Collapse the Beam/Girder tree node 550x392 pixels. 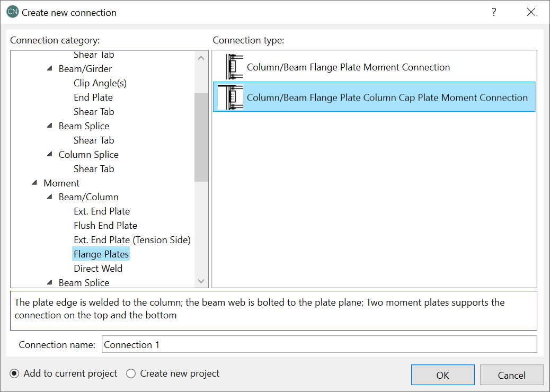click(49, 69)
